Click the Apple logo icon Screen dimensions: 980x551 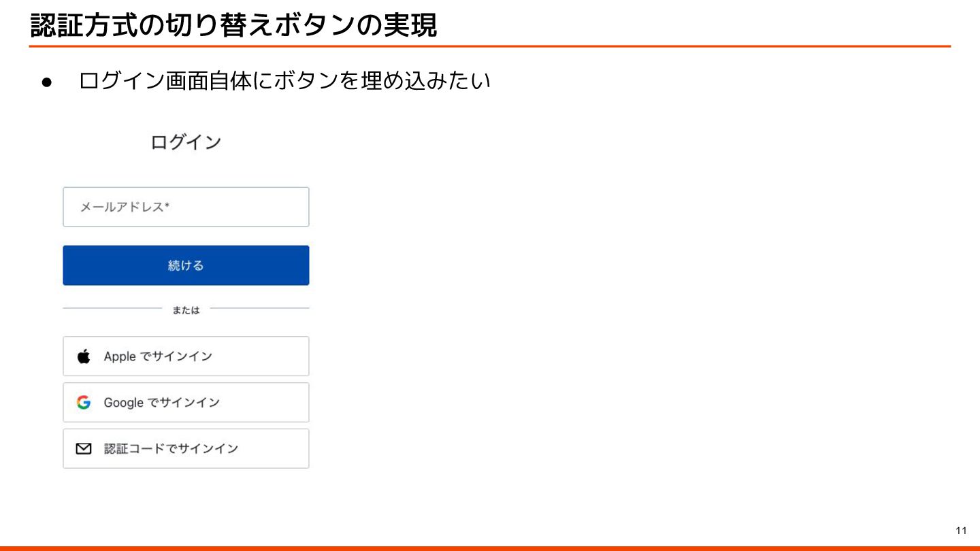[x=84, y=356]
